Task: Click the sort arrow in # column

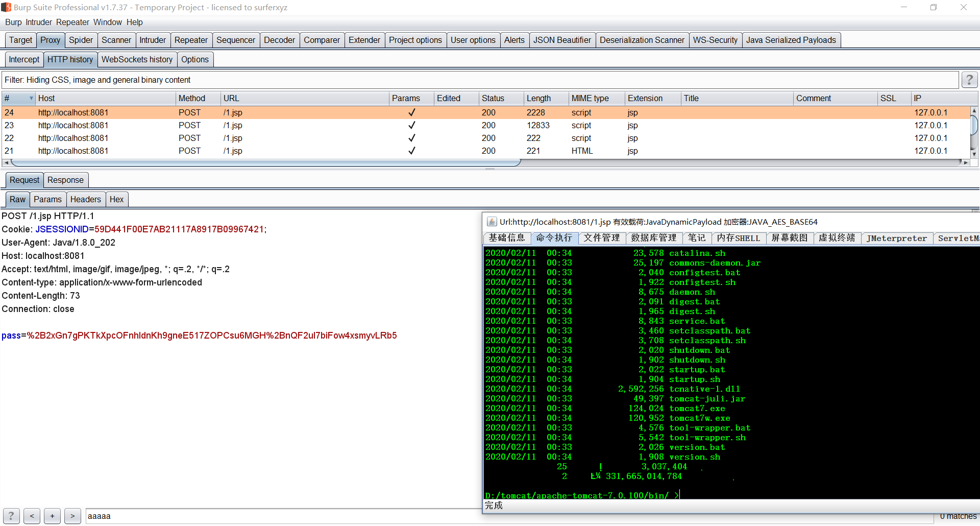Action: [31, 98]
